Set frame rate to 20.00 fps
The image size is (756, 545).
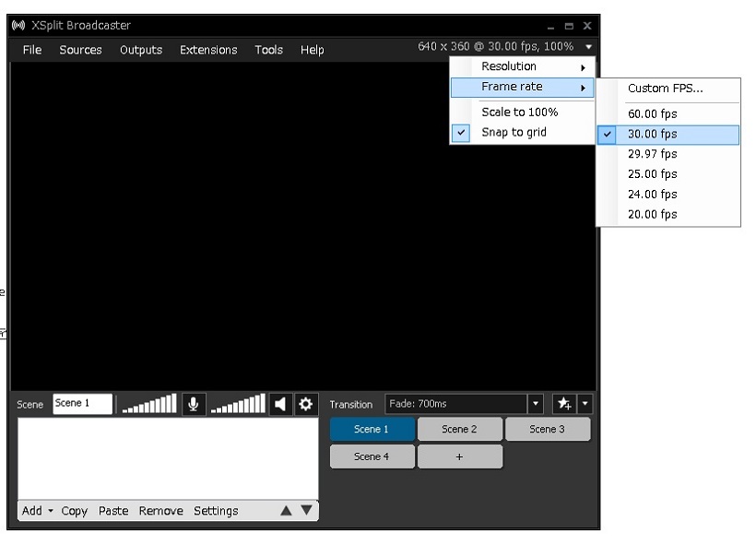(x=668, y=215)
